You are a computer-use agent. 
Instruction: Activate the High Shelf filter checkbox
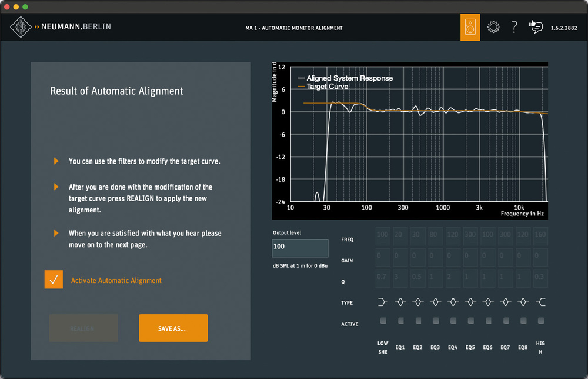tap(540, 321)
